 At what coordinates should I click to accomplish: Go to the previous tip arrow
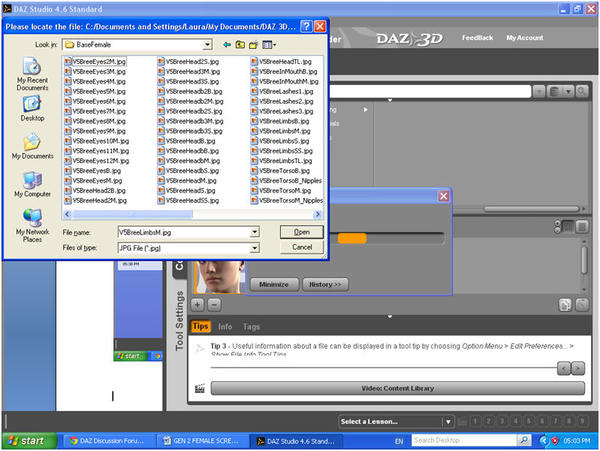pos(564,368)
